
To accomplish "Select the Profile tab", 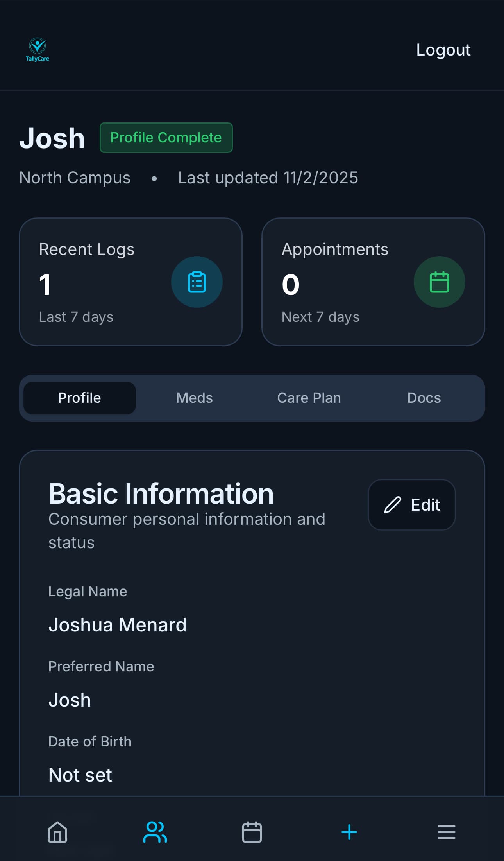I will (x=80, y=398).
